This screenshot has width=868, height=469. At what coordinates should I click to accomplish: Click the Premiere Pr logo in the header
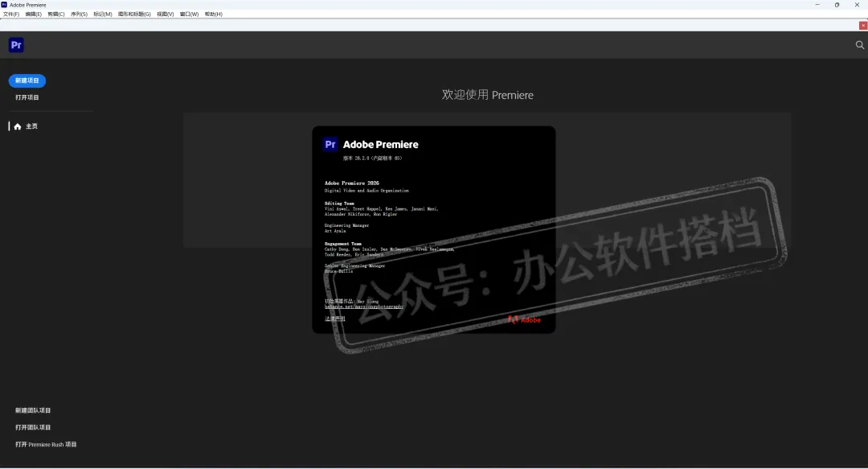tap(16, 45)
